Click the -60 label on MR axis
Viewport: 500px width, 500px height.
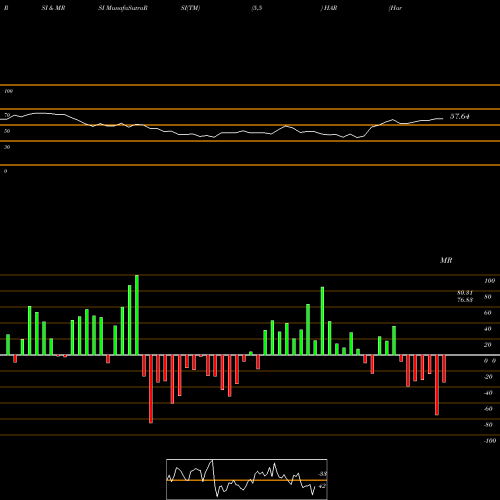tap(488, 409)
